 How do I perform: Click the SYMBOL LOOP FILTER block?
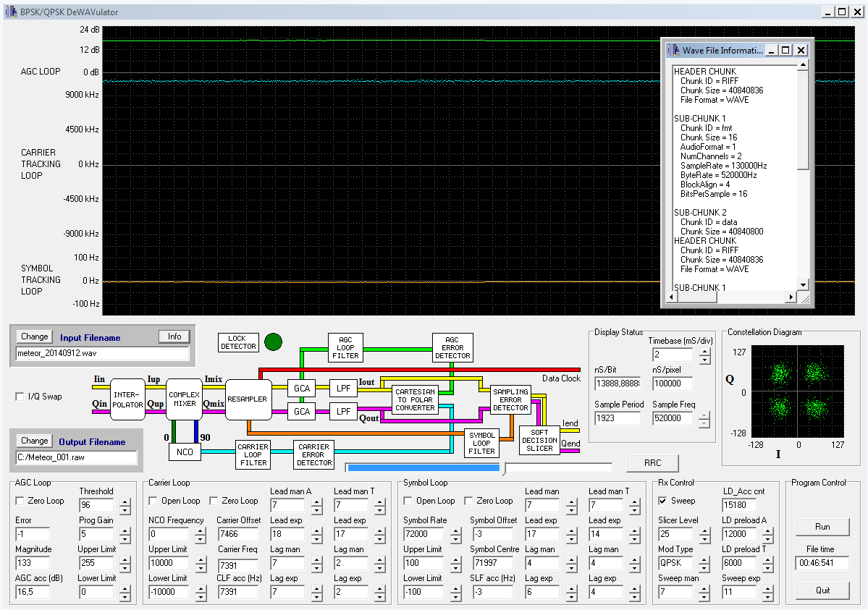(481, 444)
